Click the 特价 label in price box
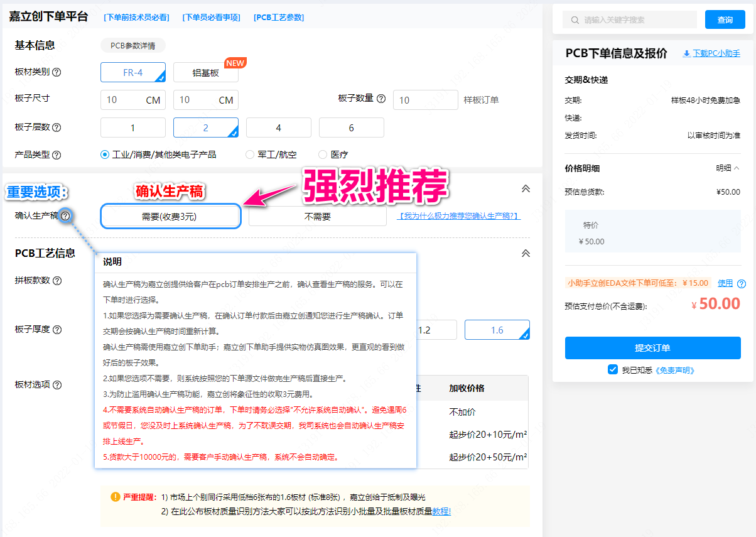Screen dimensions: 756x537 pos(591,225)
